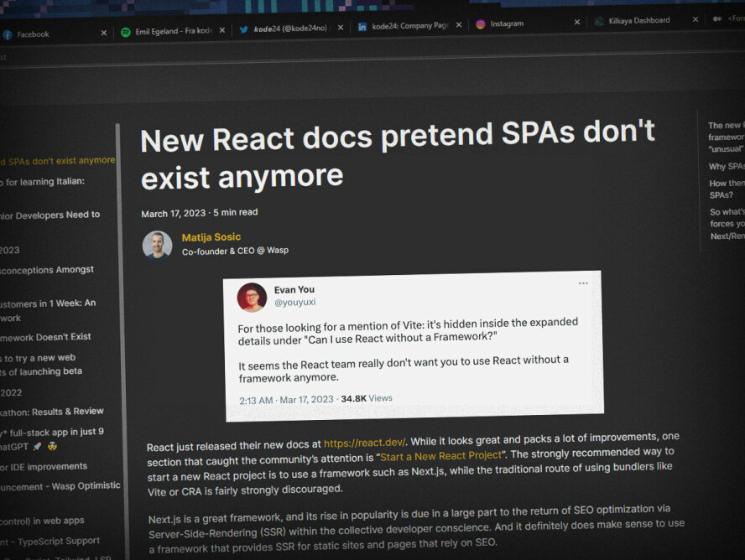The image size is (745, 560).
Task: Open sidebar post 'SPAs don't exist anymore'
Action: [58, 161]
